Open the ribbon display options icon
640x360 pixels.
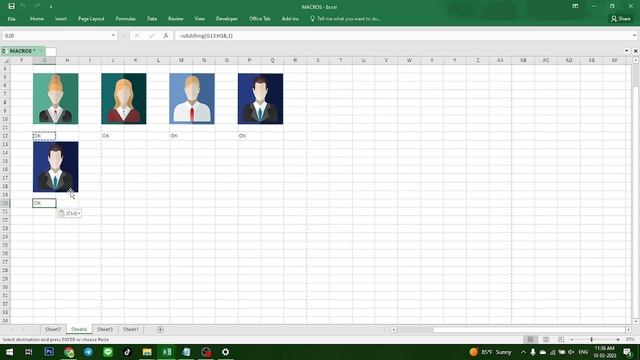click(x=575, y=6)
